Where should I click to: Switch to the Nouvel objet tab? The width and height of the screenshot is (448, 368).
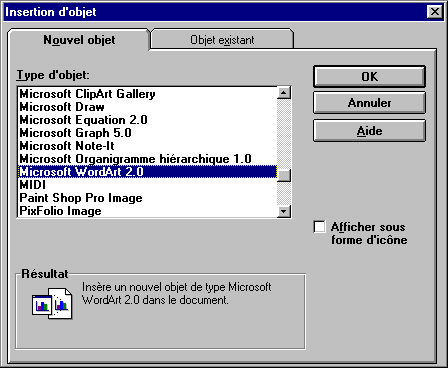(x=79, y=40)
